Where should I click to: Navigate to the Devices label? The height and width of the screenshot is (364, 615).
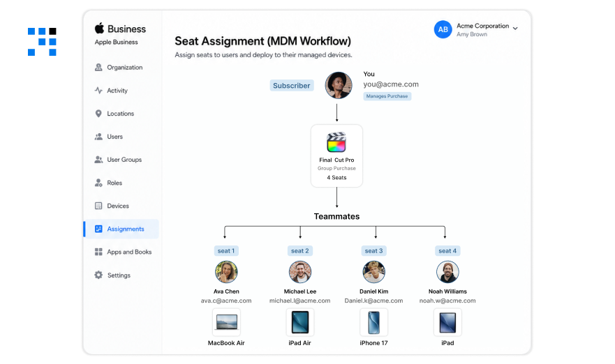pyautogui.click(x=118, y=206)
